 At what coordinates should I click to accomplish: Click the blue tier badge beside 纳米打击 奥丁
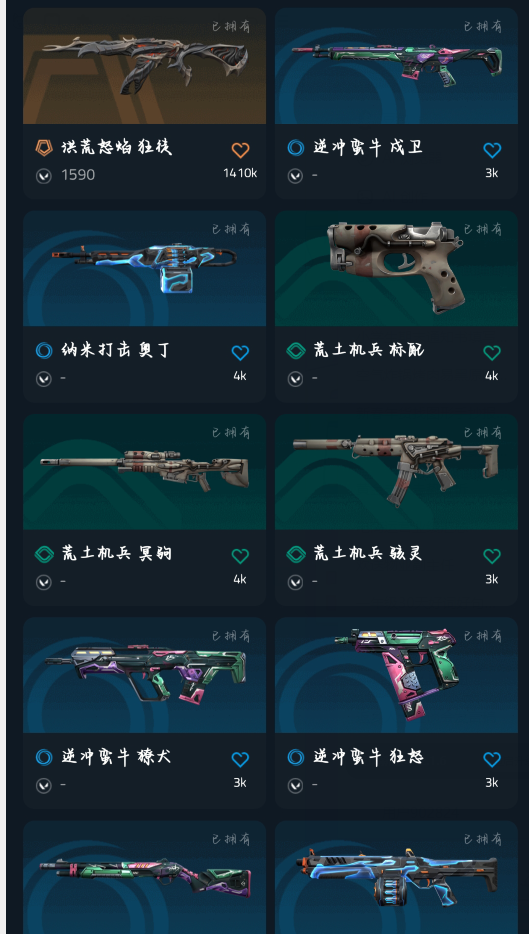(44, 350)
